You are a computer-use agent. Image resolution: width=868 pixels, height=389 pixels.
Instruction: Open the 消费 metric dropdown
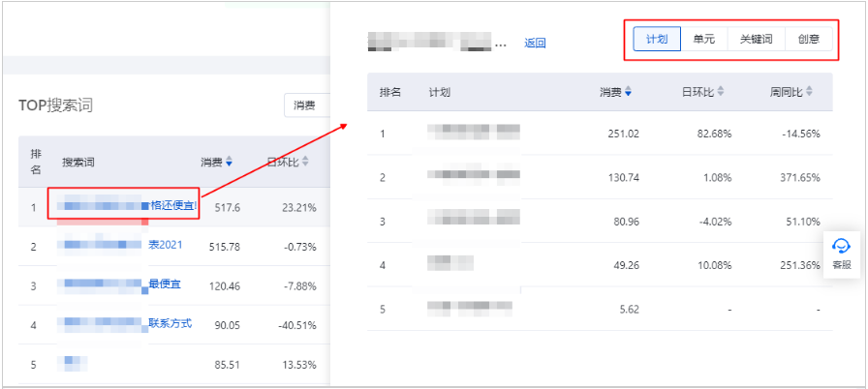pos(307,105)
